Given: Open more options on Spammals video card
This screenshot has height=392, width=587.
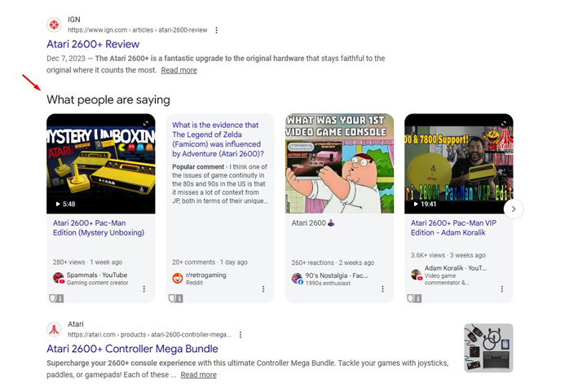Looking at the screenshot, I should point(144,288).
